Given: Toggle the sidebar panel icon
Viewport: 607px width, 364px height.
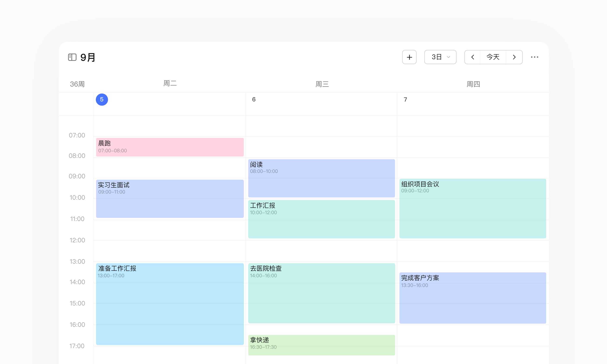Looking at the screenshot, I should coord(72,57).
